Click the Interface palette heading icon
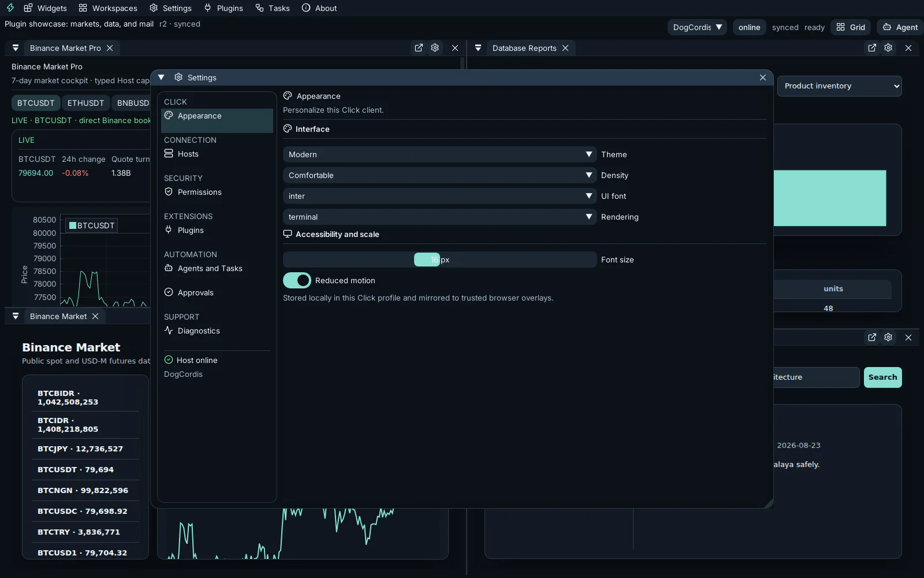924x578 pixels. click(288, 129)
